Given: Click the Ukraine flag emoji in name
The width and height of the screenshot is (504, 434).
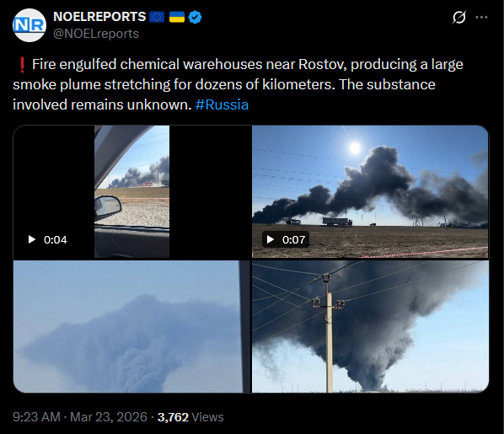Looking at the screenshot, I should click(177, 17).
